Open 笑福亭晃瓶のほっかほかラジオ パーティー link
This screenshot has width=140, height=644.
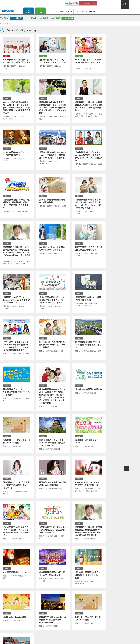pyautogui.click(x=89, y=204)
